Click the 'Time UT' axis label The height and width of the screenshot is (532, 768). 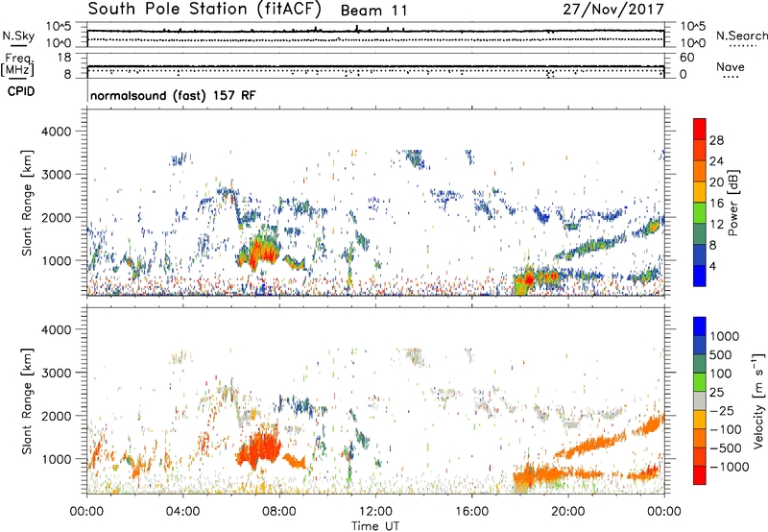(x=375, y=525)
